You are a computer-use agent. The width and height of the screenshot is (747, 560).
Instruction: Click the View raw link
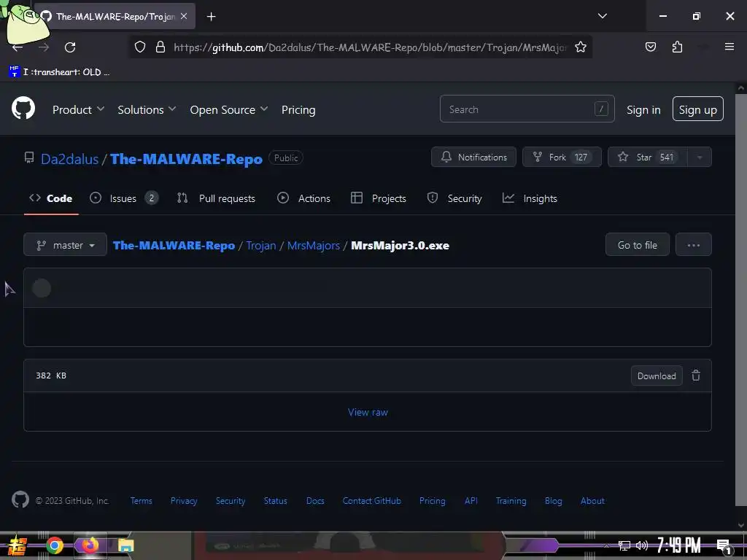click(368, 412)
